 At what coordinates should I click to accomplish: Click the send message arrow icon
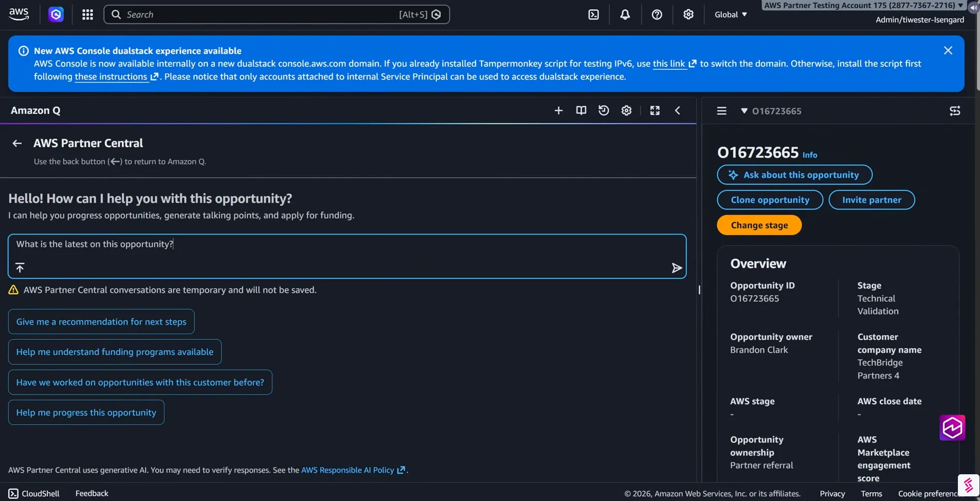click(x=677, y=268)
